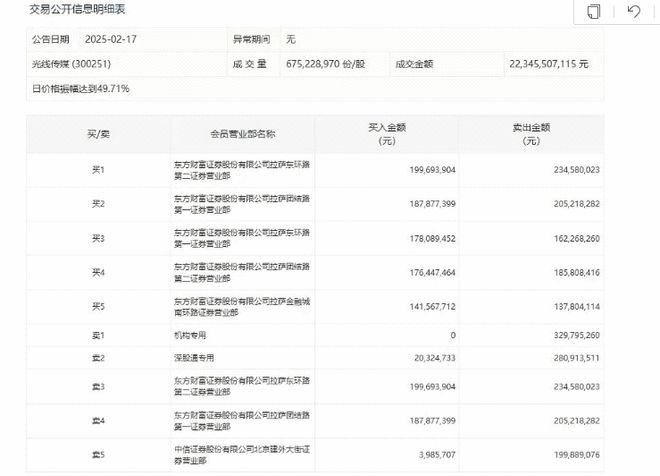Select buy amount 0 in row 卖1
This screenshot has height=476, width=660.
coord(453,335)
